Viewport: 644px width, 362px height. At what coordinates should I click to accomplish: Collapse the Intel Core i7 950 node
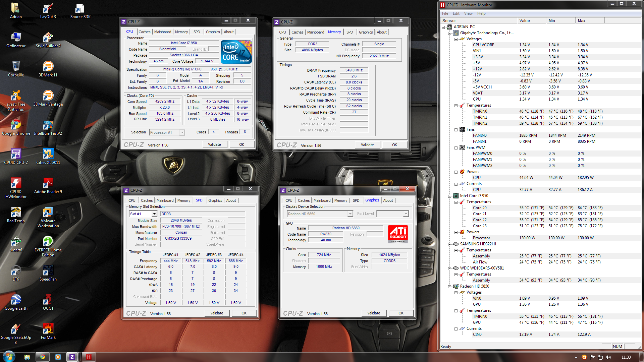450,196
